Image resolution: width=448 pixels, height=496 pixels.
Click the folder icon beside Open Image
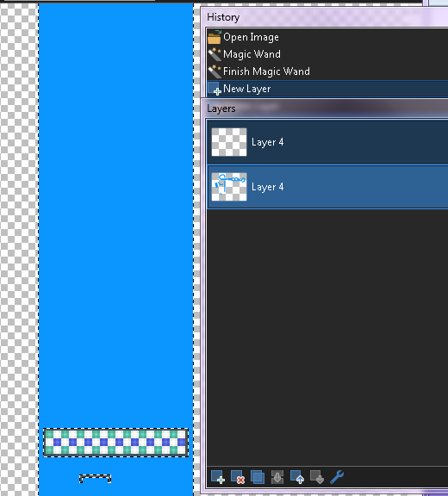pyautogui.click(x=215, y=37)
